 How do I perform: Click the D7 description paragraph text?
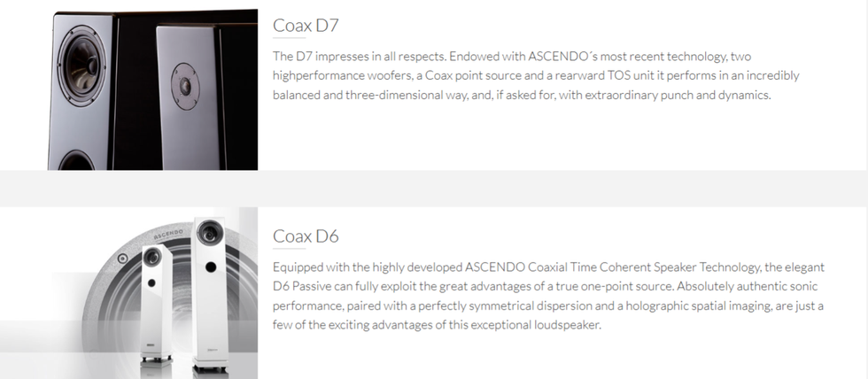(x=536, y=75)
